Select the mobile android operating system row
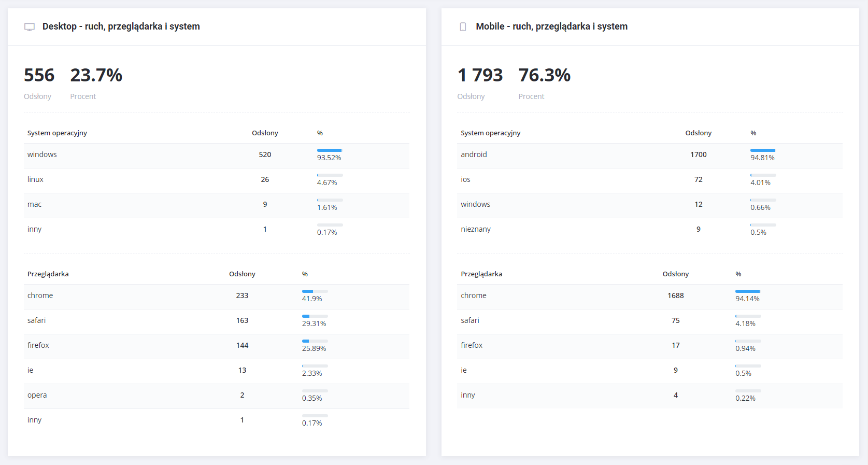The width and height of the screenshot is (868, 465). coord(650,156)
